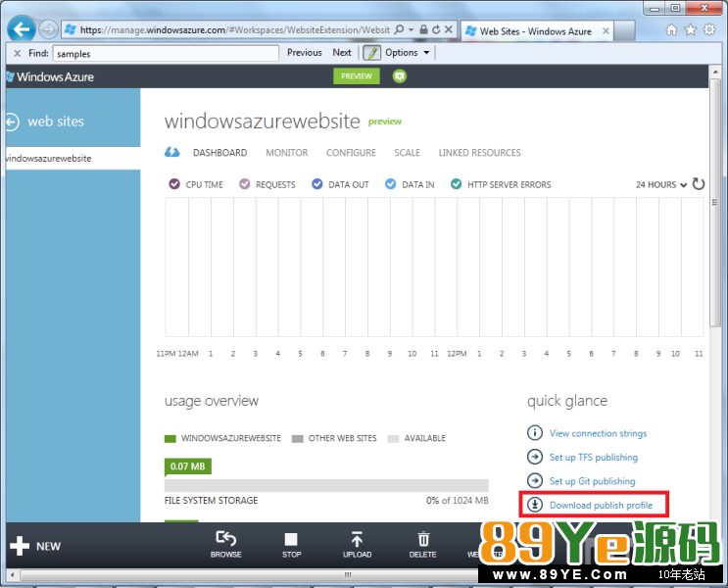
Task: Close the Web Sites browser tab
Action: 606,31
